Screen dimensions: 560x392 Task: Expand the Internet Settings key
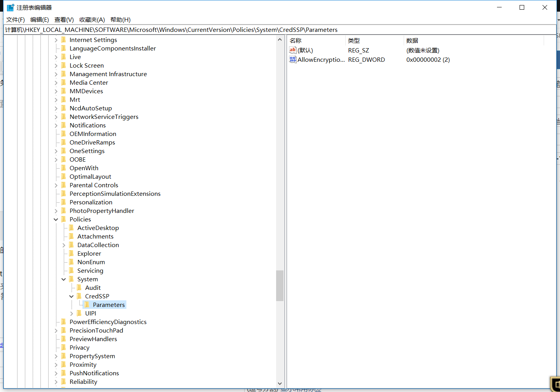[x=56, y=40]
